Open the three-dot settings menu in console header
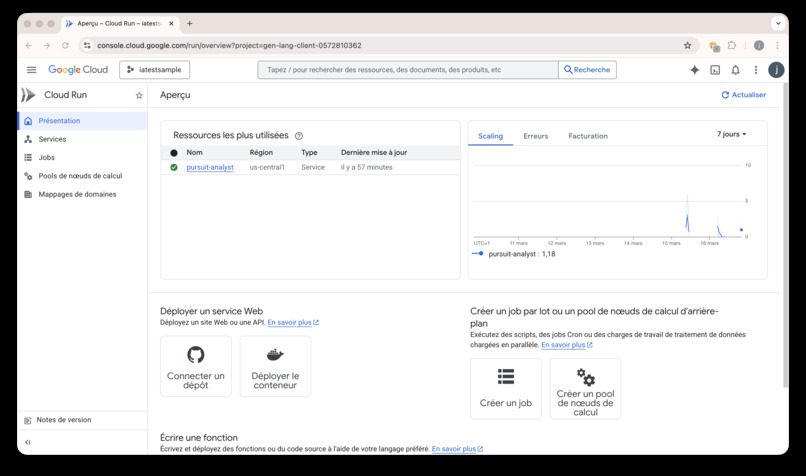This screenshot has height=476, width=806. pyautogui.click(x=756, y=70)
